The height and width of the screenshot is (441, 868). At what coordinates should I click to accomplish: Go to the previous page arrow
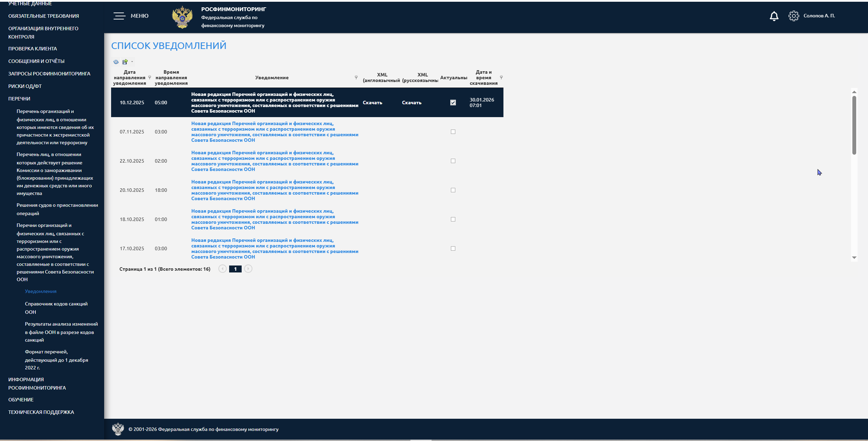[x=223, y=269]
